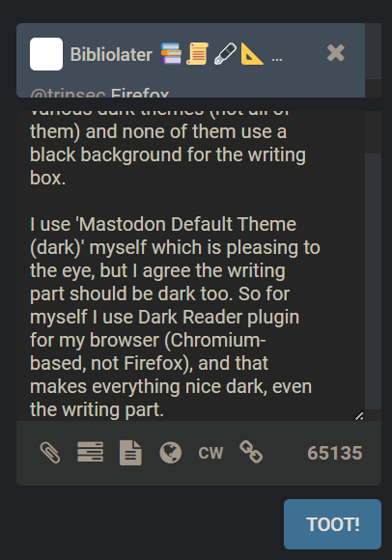The height and width of the screenshot is (560, 392).
Task: Attach media using the paperclip icon
Action: [x=50, y=453]
